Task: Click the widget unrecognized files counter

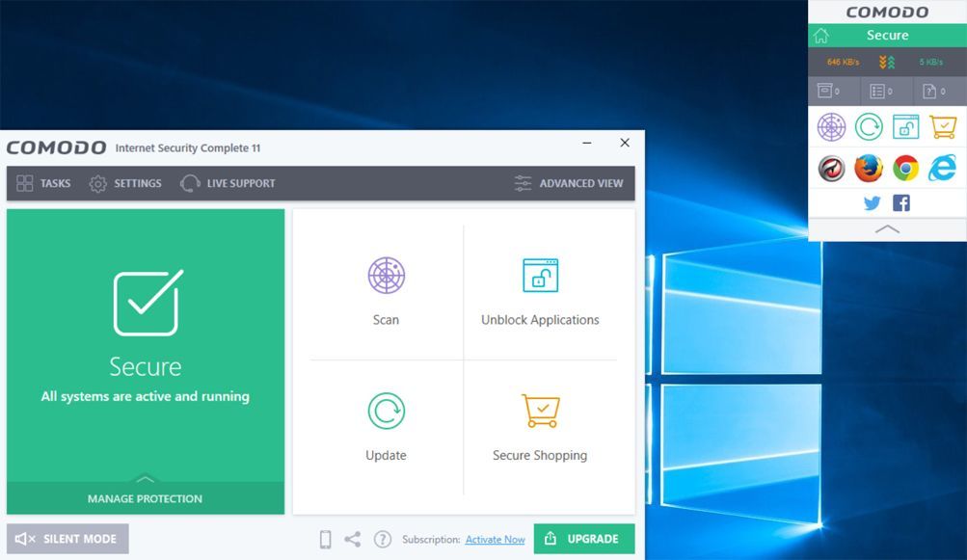Action: click(933, 92)
